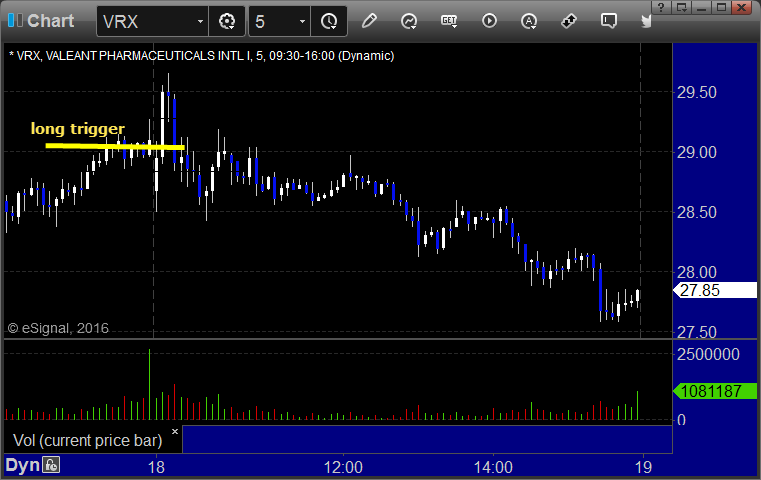The width and height of the screenshot is (761, 480).
Task: Click the 14:00 time axis label
Action: tap(493, 467)
